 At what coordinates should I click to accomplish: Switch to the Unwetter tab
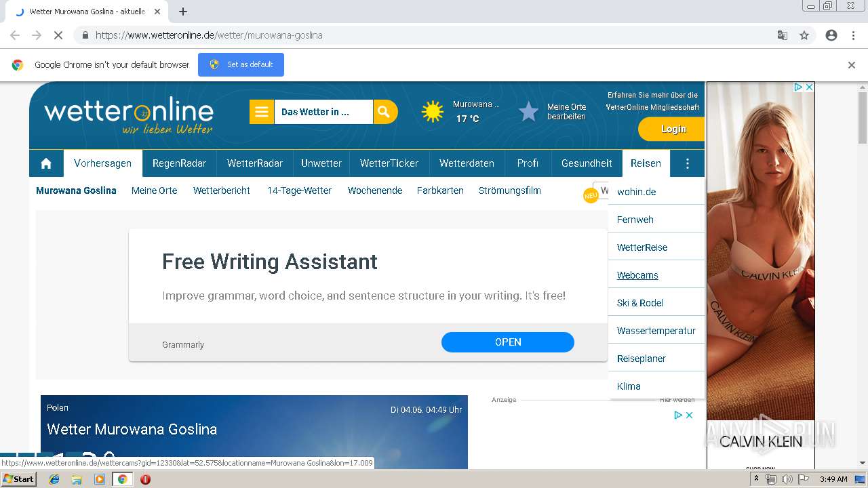321,163
